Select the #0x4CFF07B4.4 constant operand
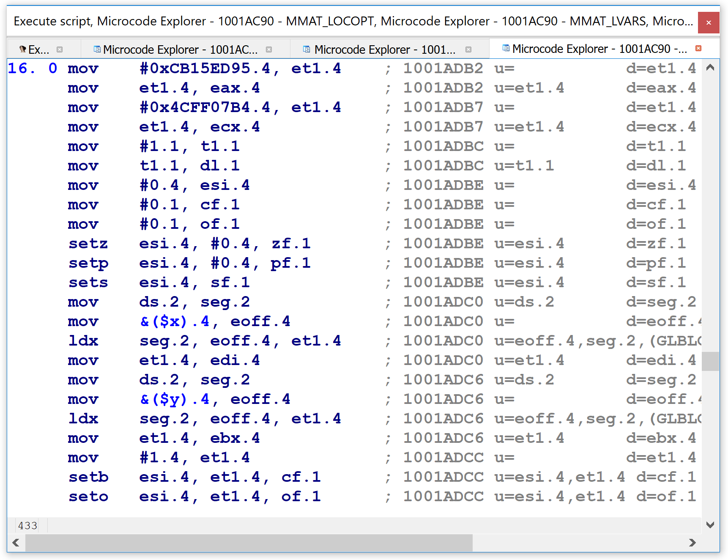 click(x=205, y=107)
